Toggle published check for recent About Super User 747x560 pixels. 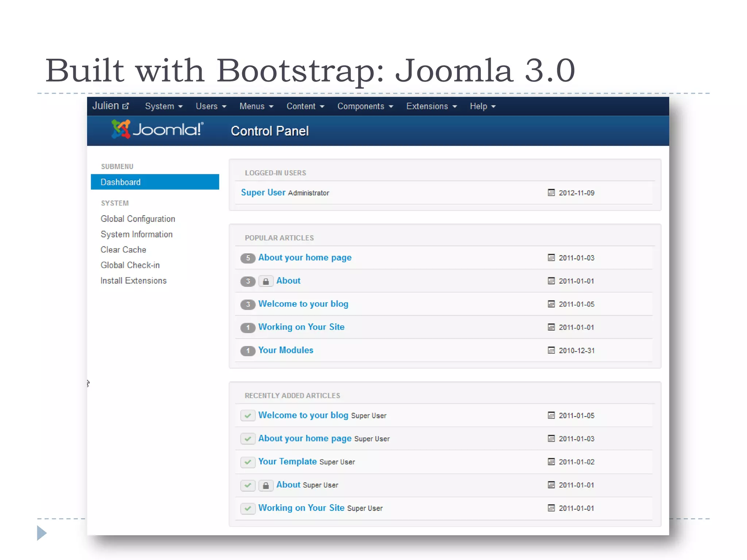pos(248,485)
